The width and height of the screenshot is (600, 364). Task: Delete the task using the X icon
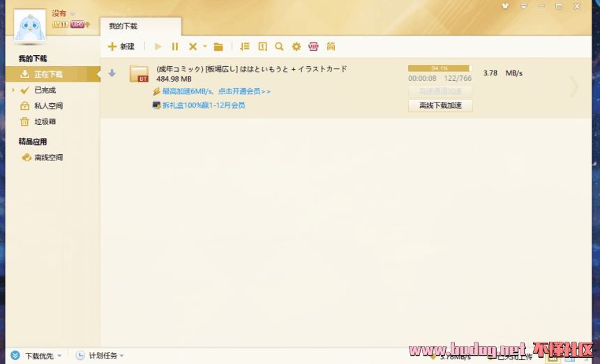tap(193, 47)
